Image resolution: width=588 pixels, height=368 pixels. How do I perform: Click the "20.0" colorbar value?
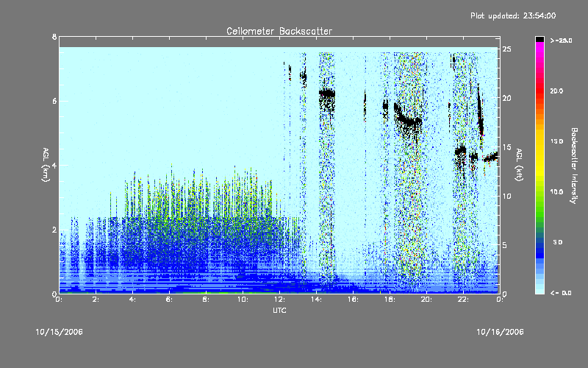click(556, 91)
